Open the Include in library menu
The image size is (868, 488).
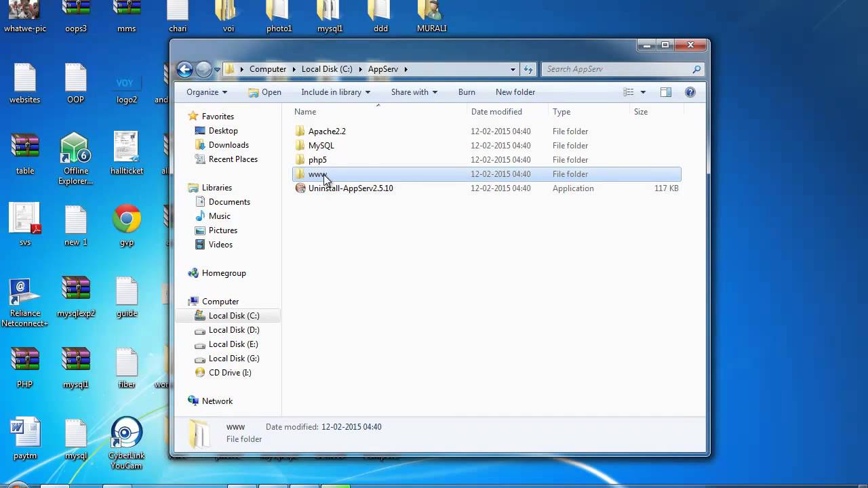(336, 92)
